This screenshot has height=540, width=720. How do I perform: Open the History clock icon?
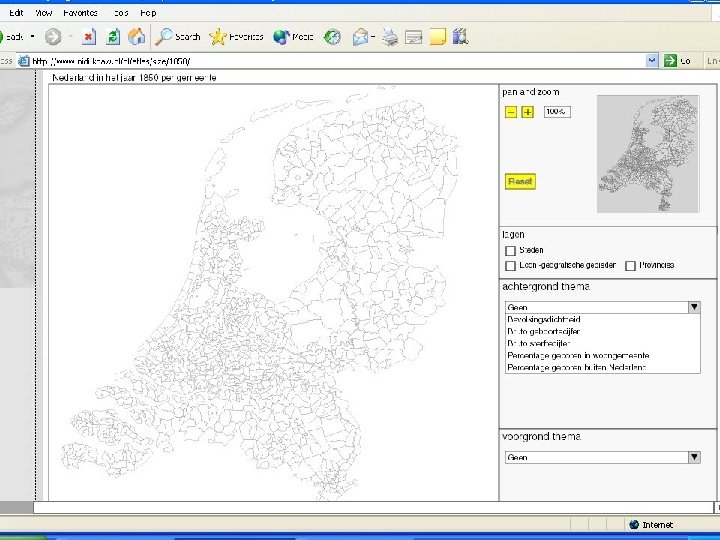pos(332,37)
